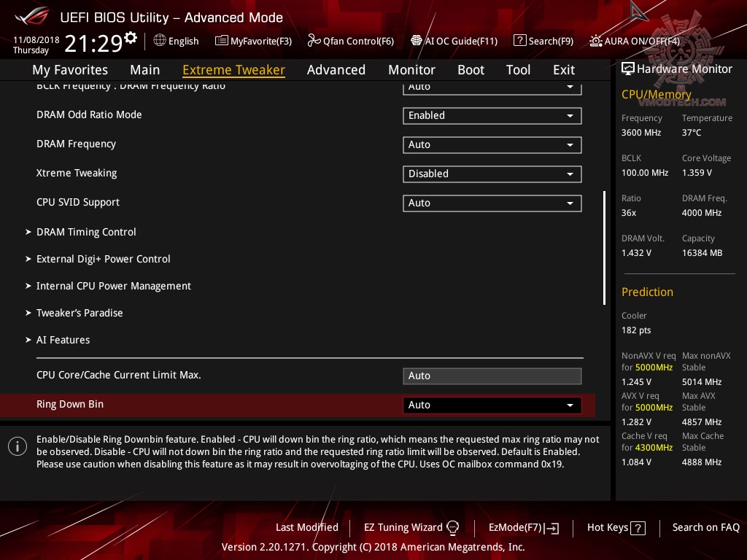Select the DRAM Odd Ratio Mode label
Image resolution: width=747 pixels, height=560 pixels.
(x=89, y=114)
